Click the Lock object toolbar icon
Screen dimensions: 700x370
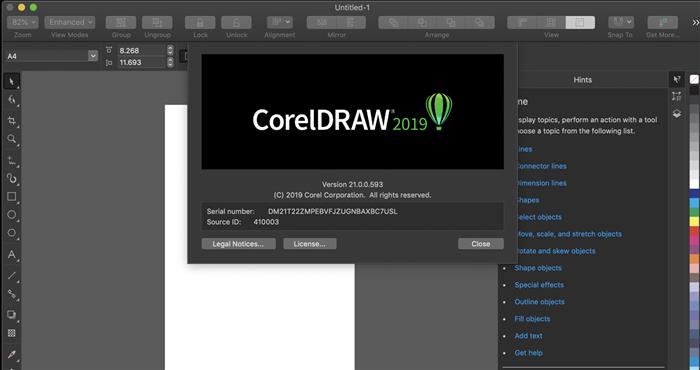[x=200, y=22]
